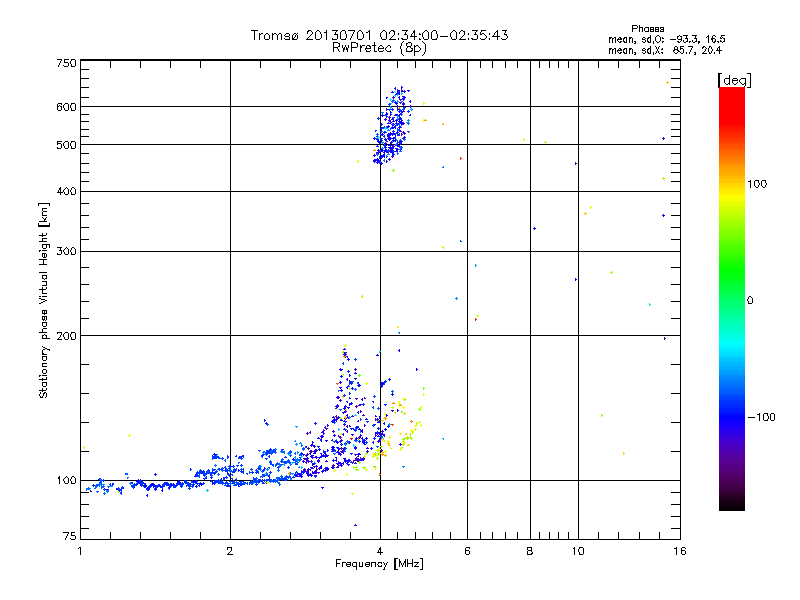Click the 'Frequency [MHz]' axis label
This screenshot has width=800, height=600.
click(x=379, y=564)
